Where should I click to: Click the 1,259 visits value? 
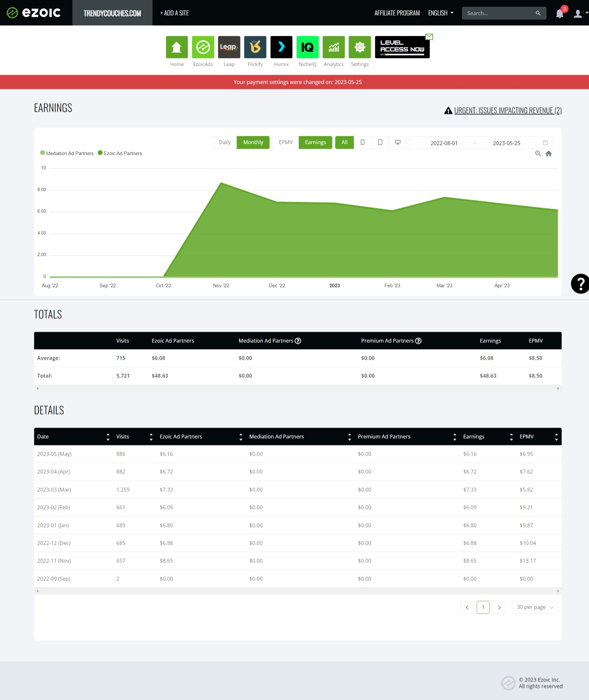(x=123, y=490)
